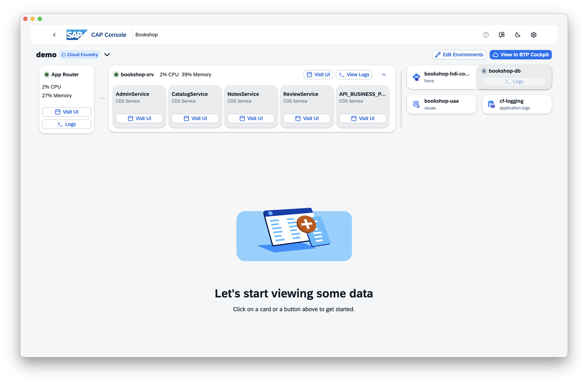Toggle dark mode with the moon icon

tap(518, 35)
